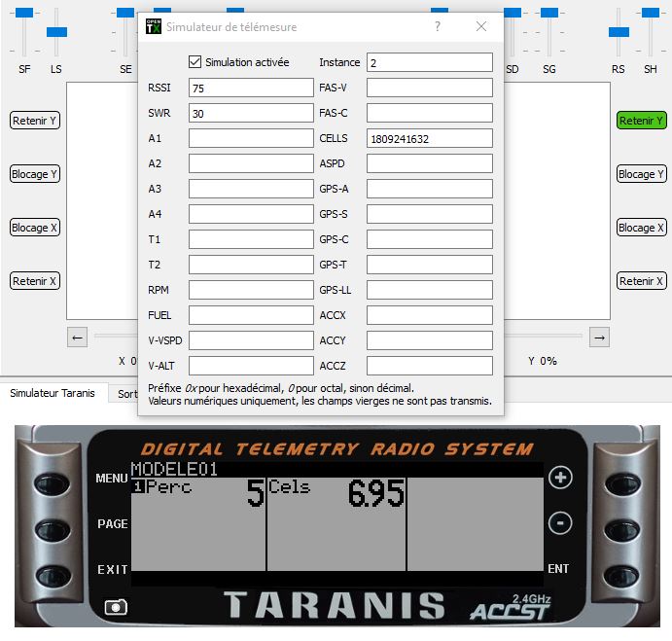Click the GPS-T input field
672x641 pixels.
[x=430, y=265]
